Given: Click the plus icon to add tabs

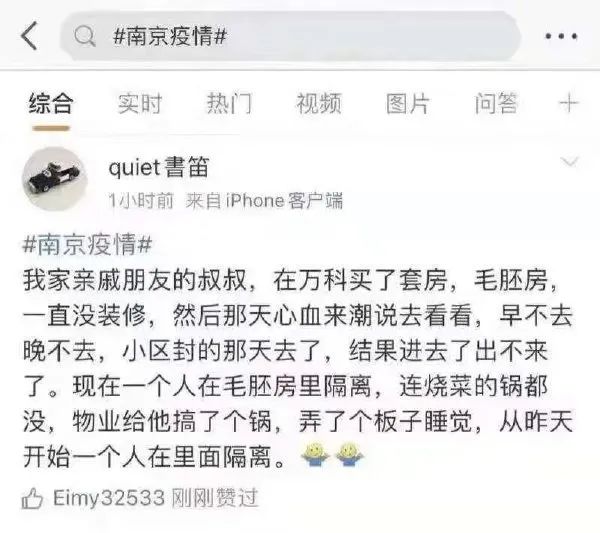Looking at the screenshot, I should tap(569, 104).
